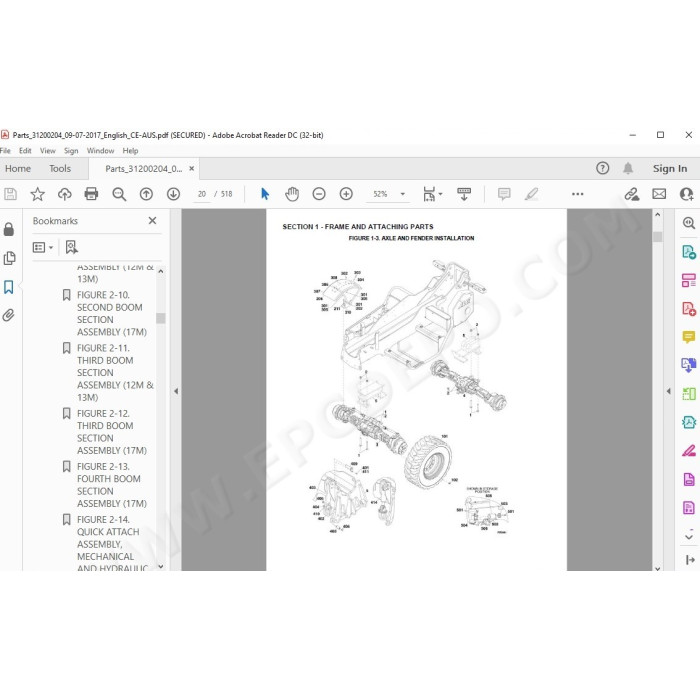Add a sticky note comment
Image resolution: width=700 pixels, height=700 pixels.
point(504,194)
